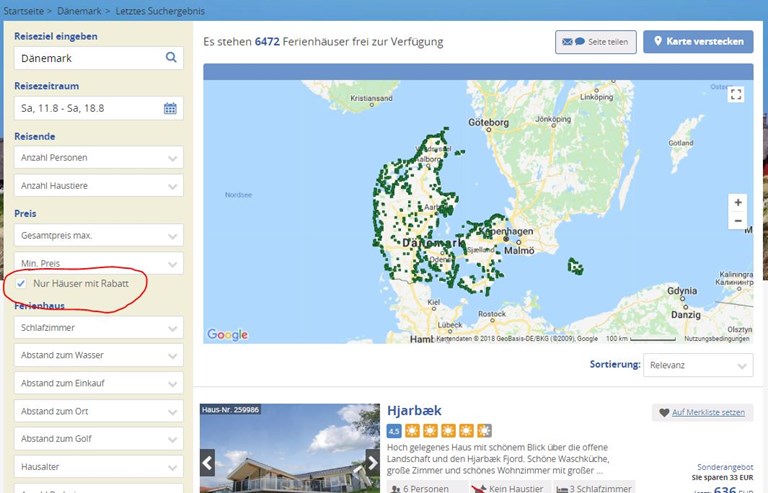Uncheck 'Nur Häuser mit Rabatt' checkbox
The height and width of the screenshot is (493, 768).
click(22, 284)
